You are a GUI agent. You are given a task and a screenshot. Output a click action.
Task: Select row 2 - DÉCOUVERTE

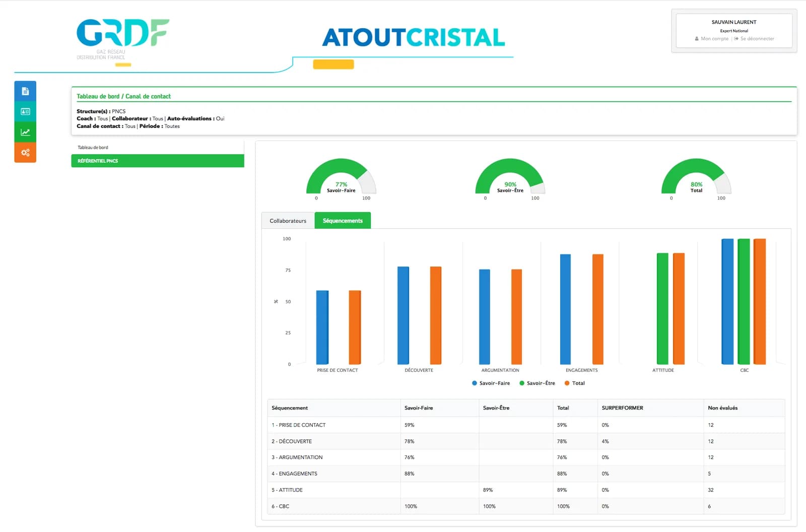click(x=526, y=441)
